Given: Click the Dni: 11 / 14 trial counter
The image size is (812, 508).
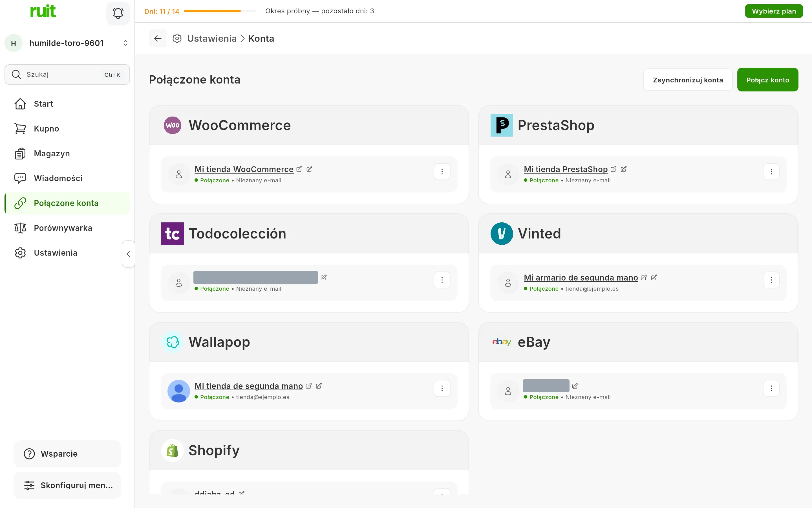Looking at the screenshot, I should click(162, 11).
